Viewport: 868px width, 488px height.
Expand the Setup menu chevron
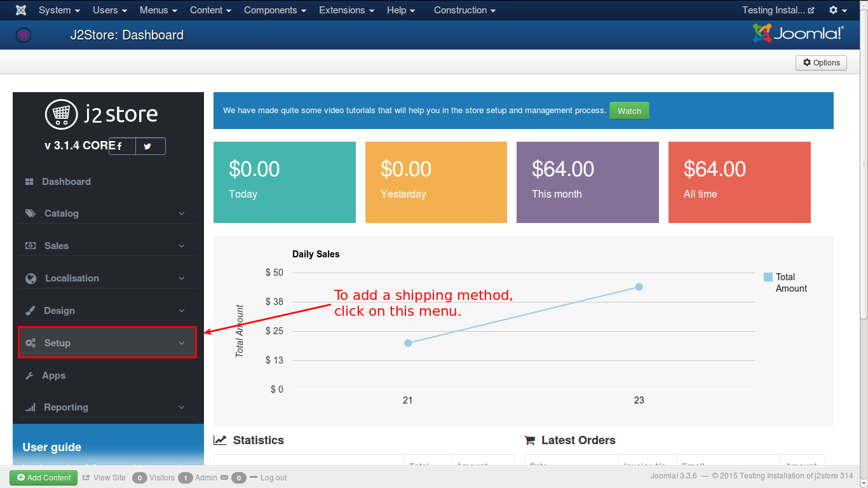coord(182,343)
